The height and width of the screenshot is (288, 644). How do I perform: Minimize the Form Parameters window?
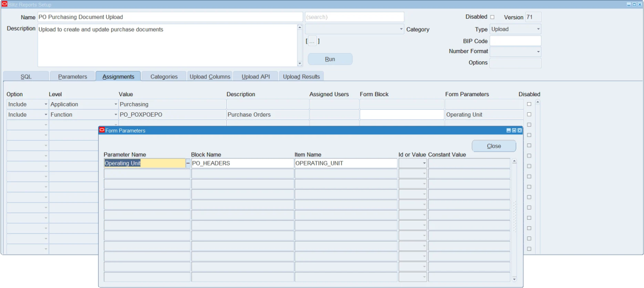(509, 131)
